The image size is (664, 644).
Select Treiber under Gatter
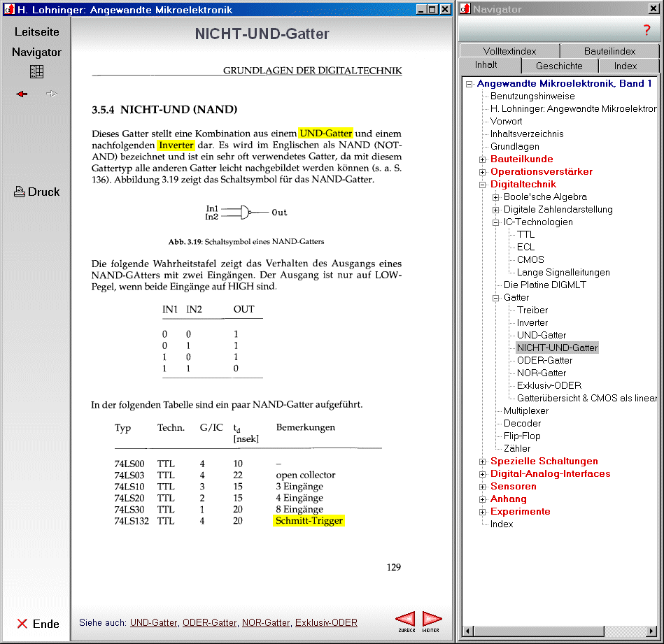532,310
